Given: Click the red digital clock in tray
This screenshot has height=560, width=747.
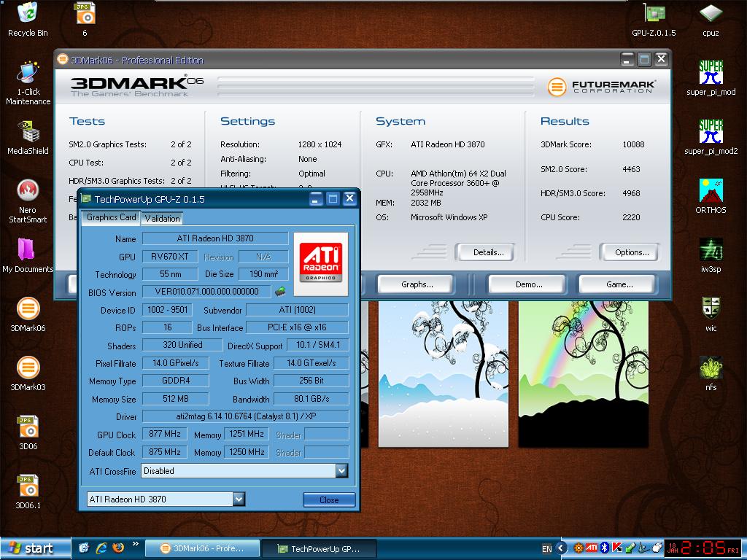Looking at the screenshot, I should (x=704, y=548).
